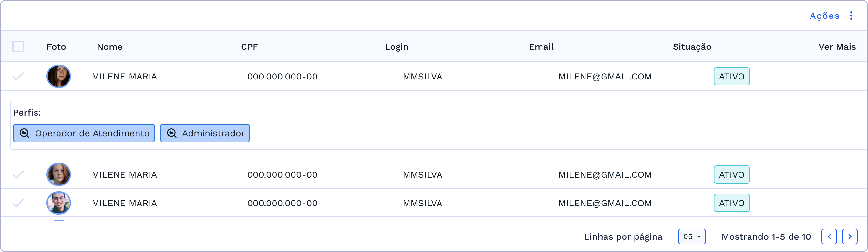Sort by the Nome column header
Image resolution: width=868 pixels, height=252 pixels.
pyautogui.click(x=109, y=47)
